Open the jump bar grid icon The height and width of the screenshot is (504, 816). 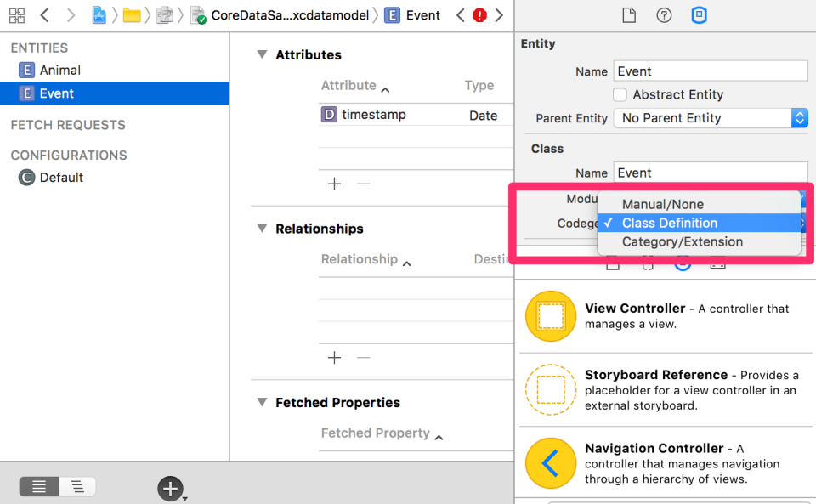click(16, 14)
